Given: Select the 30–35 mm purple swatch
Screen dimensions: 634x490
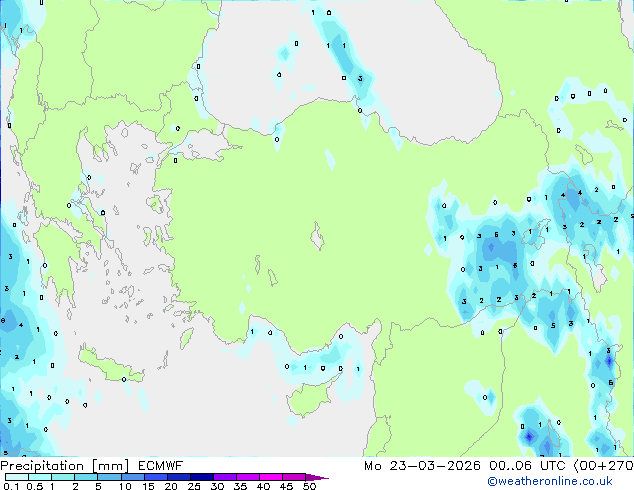Looking at the screenshot, I should coord(225,477).
